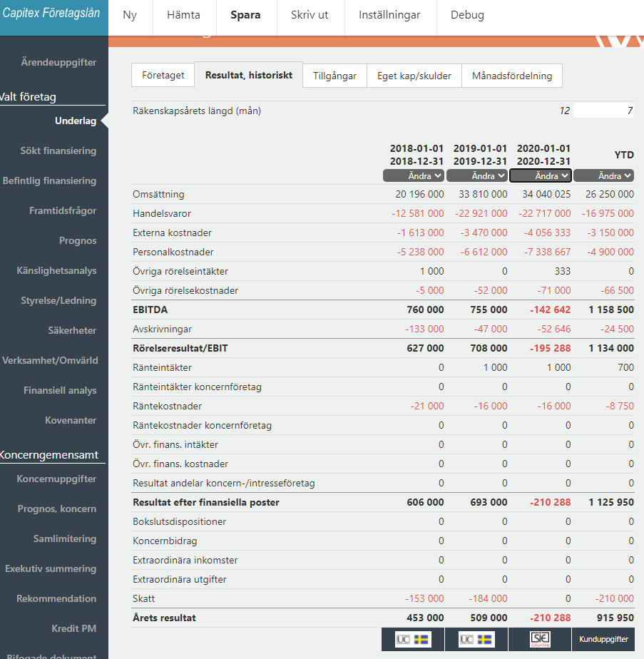Switch to the Företaget tab
This screenshot has height=659, width=644.
pos(163,75)
